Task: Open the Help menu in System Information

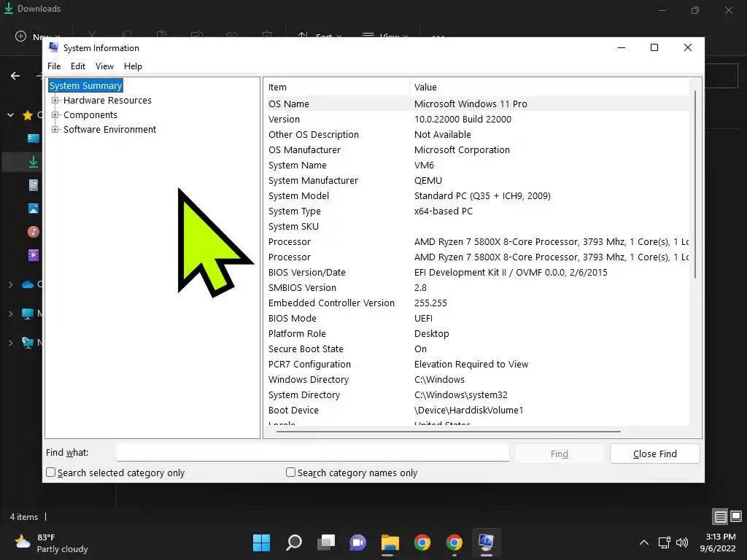Action: [x=133, y=66]
